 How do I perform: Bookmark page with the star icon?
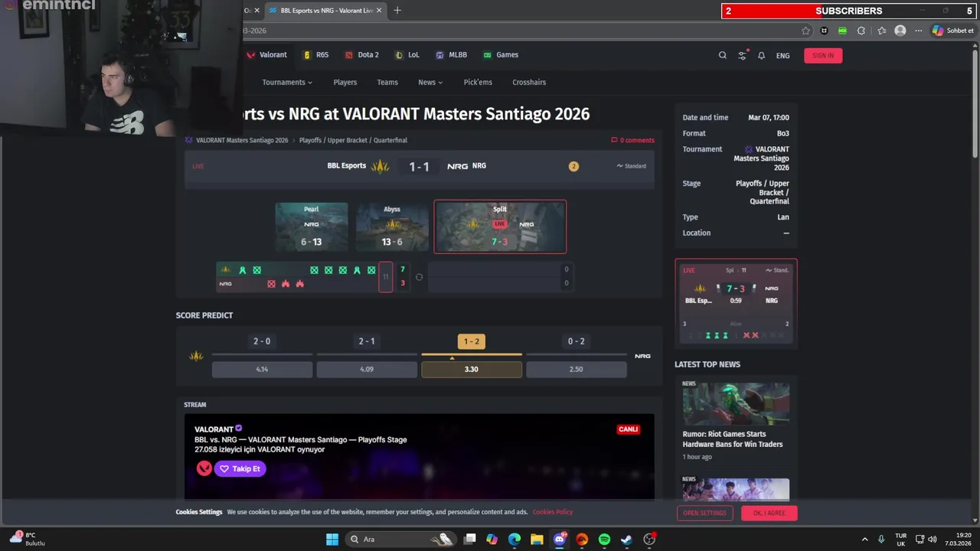(x=805, y=31)
